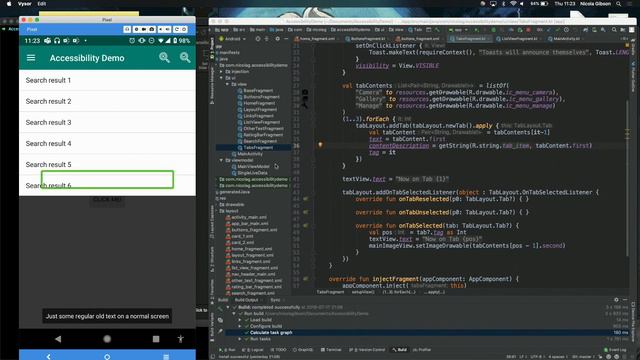Expand the Run tasks node
Image resolution: width=640 pixels, height=360 pixels.
[x=240, y=339]
